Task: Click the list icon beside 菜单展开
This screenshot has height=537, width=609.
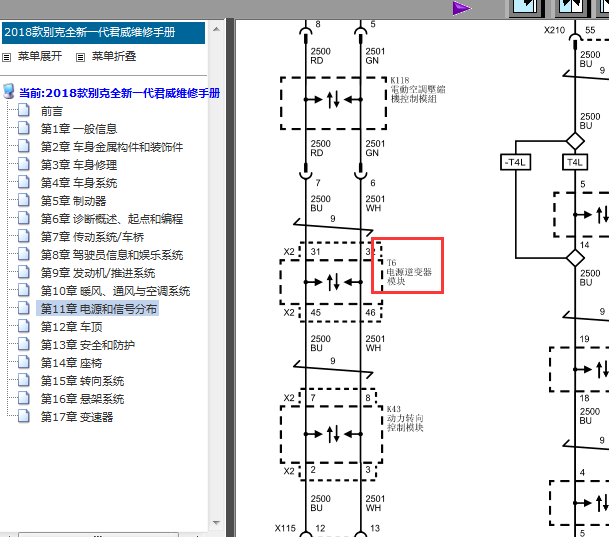Action: click(6, 57)
